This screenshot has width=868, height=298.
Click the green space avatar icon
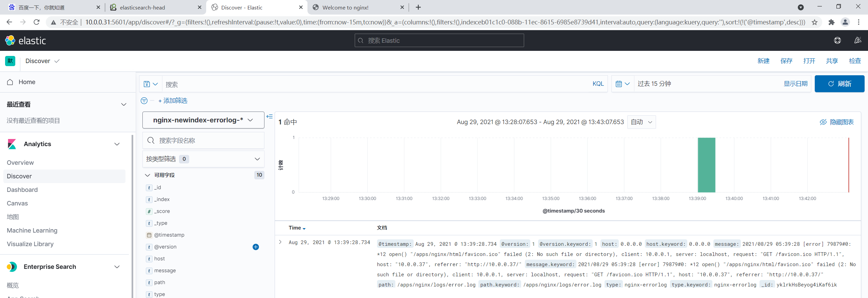10,61
